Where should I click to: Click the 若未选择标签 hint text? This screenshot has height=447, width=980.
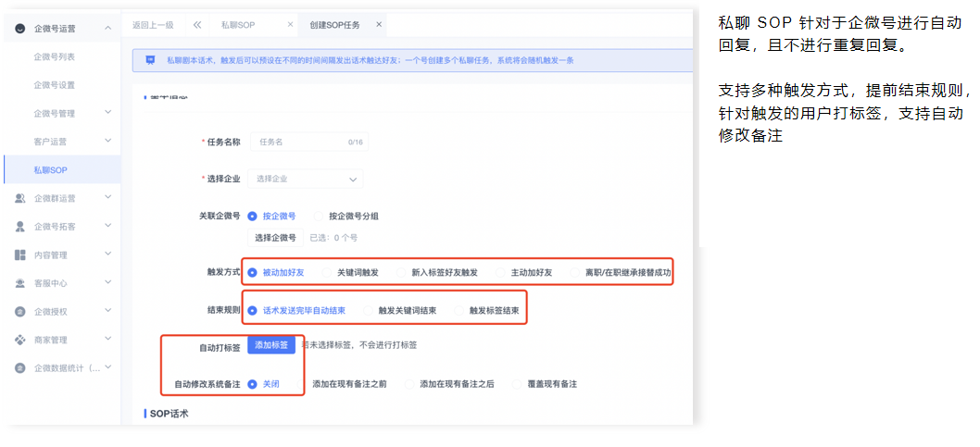[358, 344]
